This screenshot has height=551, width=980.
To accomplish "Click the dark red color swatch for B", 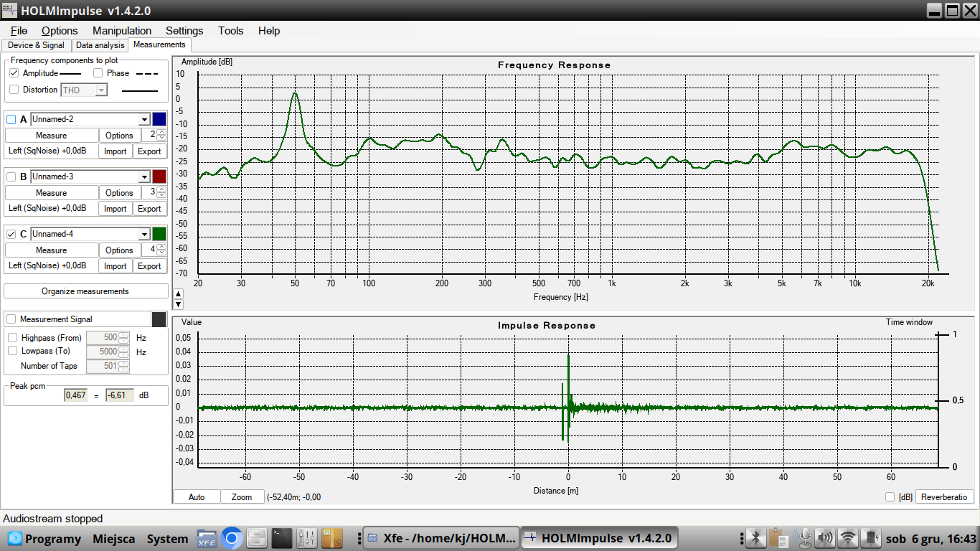I will click(159, 176).
